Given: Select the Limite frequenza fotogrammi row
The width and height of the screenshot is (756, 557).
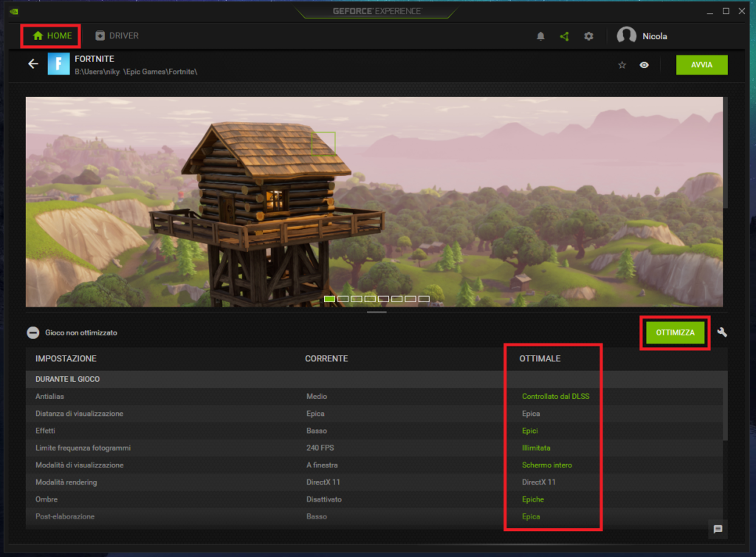Looking at the screenshot, I should tap(374, 448).
